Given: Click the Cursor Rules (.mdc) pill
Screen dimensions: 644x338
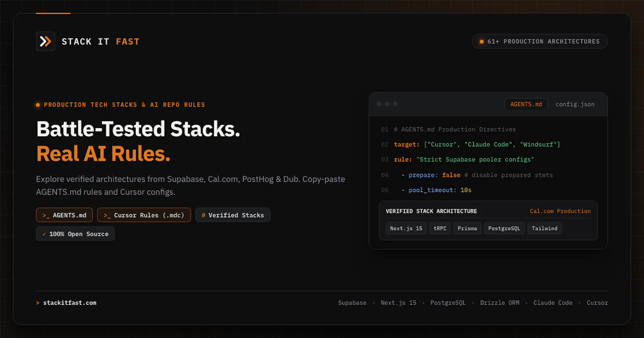Looking at the screenshot, I should click(x=144, y=215).
